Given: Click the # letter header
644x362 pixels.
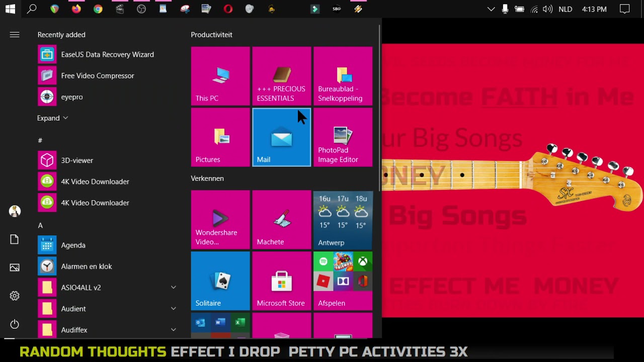Looking at the screenshot, I should [x=40, y=140].
